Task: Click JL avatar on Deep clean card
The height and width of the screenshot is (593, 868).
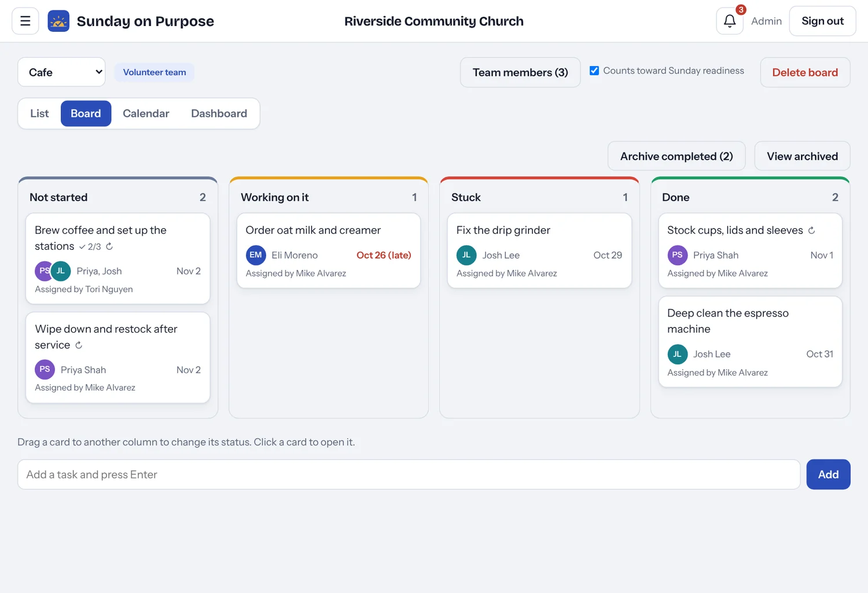Action: (x=678, y=354)
